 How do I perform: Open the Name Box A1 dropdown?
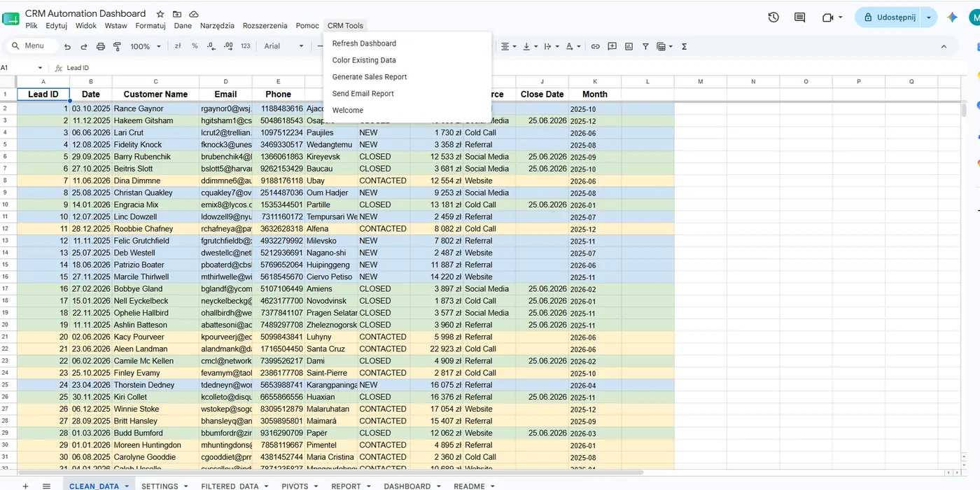40,68
